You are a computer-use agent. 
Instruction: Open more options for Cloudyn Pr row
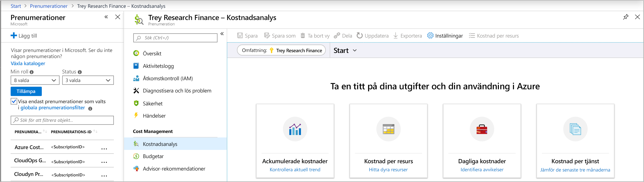(x=104, y=175)
